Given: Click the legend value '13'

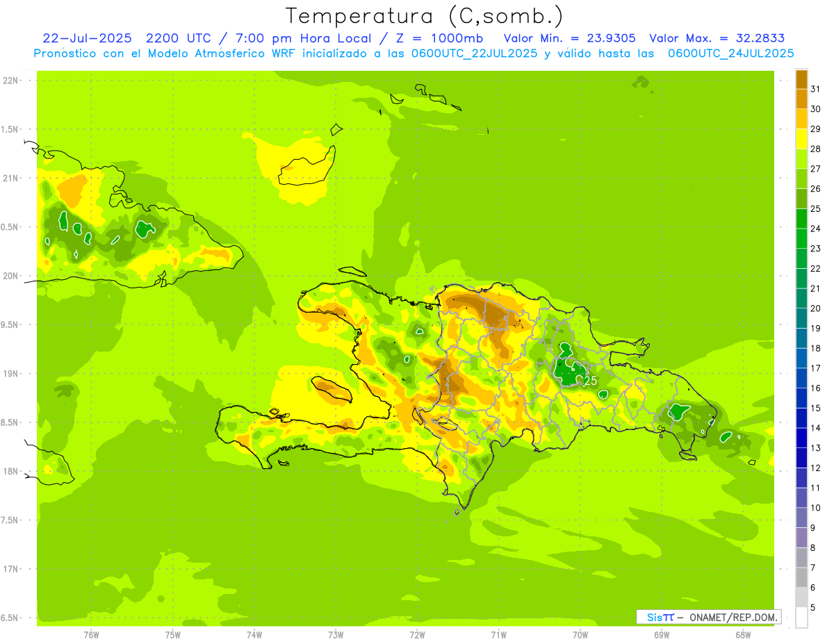Looking at the screenshot, I should tap(815, 447).
